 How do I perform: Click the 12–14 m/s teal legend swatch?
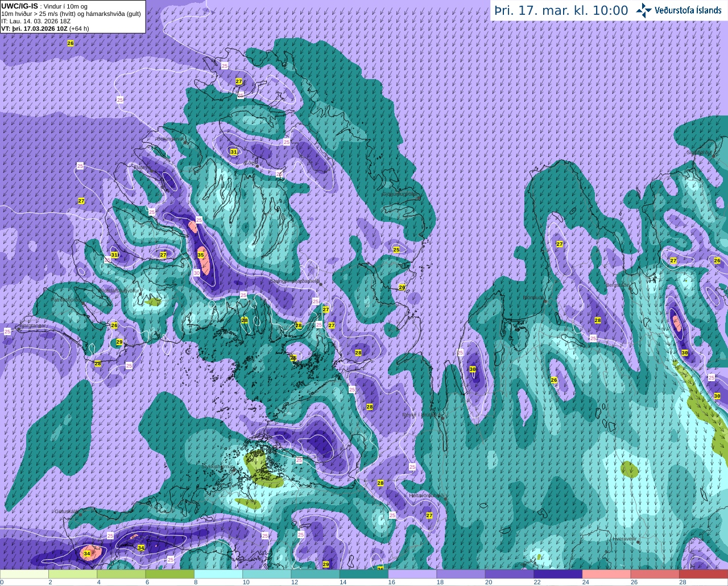click(x=315, y=574)
